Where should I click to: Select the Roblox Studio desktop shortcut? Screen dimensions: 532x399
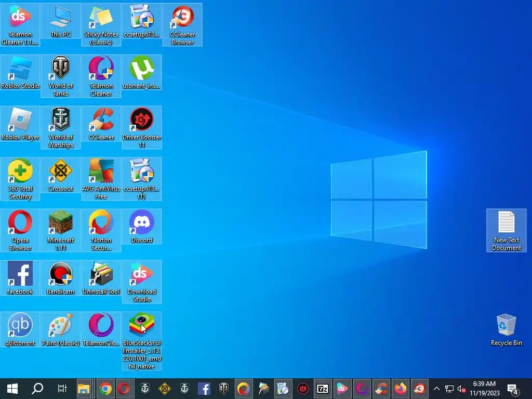[20, 72]
